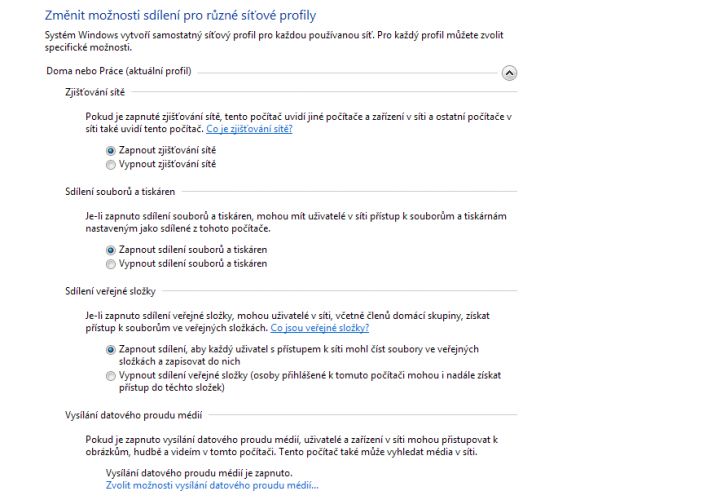703x500 pixels.
Task: Choose Vypnout sdílení souborů a tiskáren
Action: click(111, 264)
